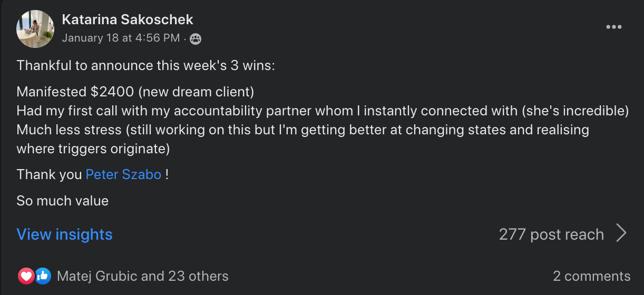Open the Peter Szabo tagged profile link
The image size is (644, 295).
(x=123, y=174)
